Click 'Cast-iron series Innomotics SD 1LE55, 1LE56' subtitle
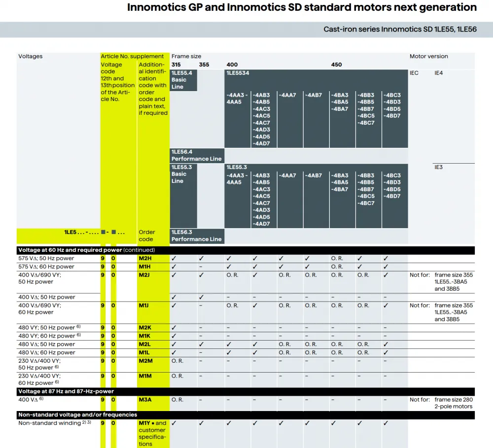 point(400,30)
